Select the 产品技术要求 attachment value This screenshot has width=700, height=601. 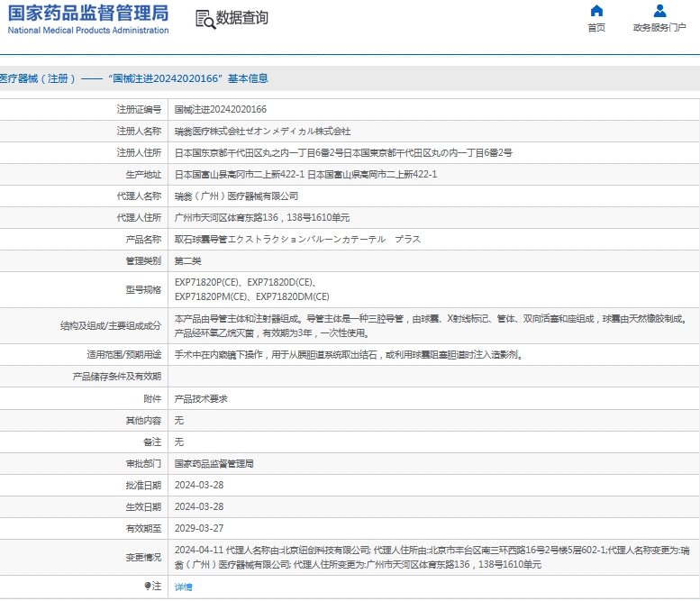(x=201, y=399)
